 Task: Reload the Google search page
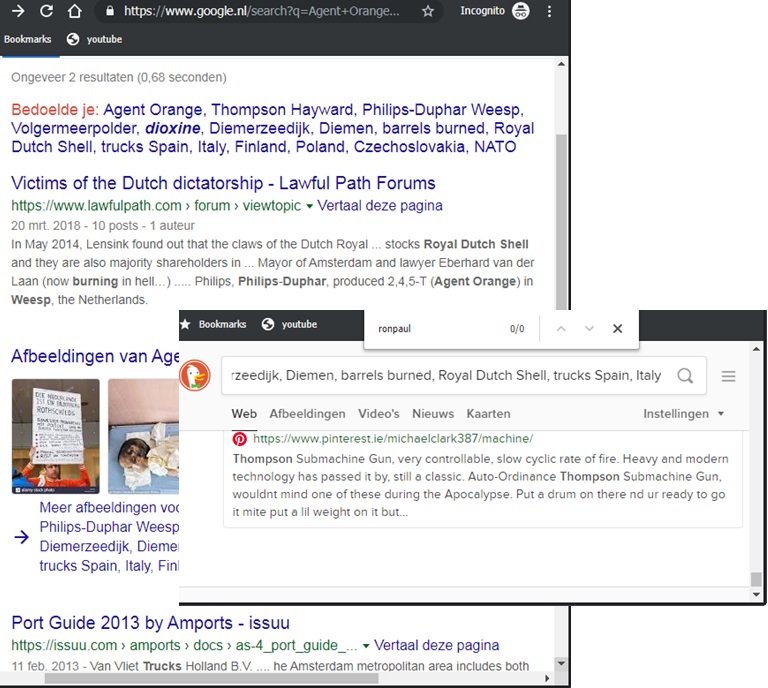click(47, 11)
